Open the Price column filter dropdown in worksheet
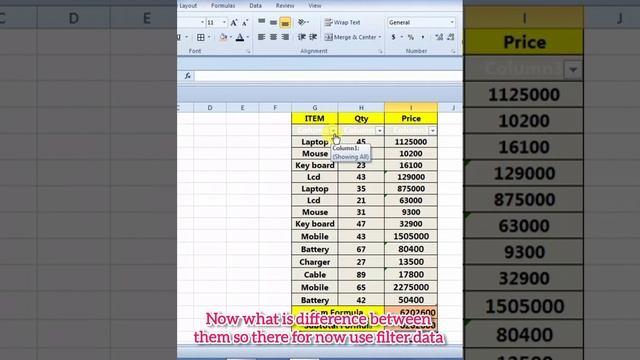The width and height of the screenshot is (640, 360). click(432, 131)
